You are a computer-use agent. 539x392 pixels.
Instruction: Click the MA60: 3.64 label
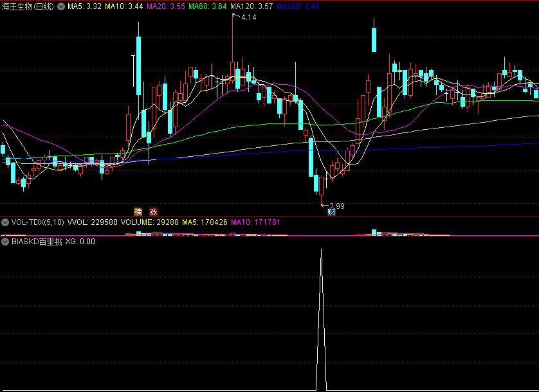click(208, 6)
